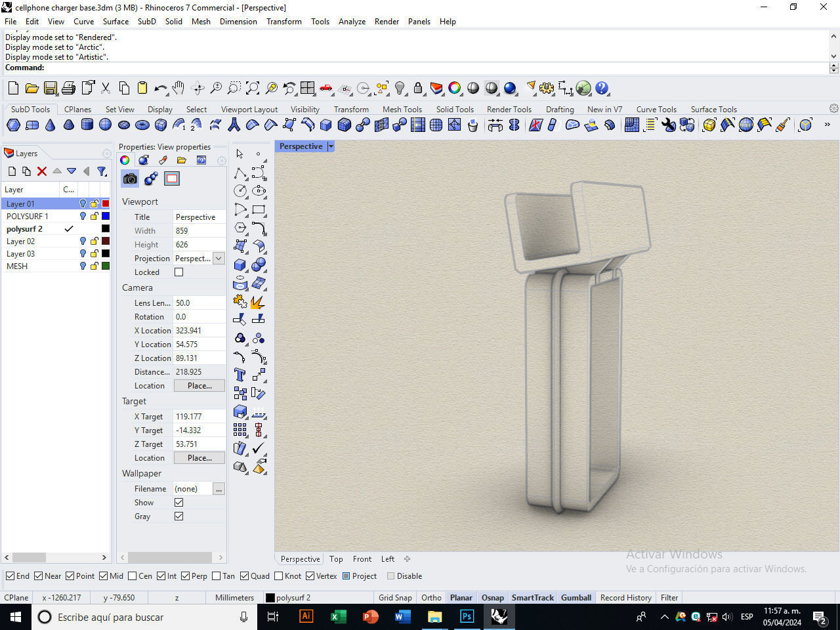The height and width of the screenshot is (630, 840).
Task: Save the file with the floppy disk icon
Action: point(50,88)
